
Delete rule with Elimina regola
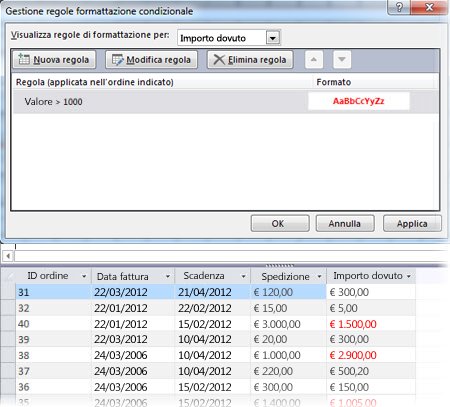[x=250, y=60]
